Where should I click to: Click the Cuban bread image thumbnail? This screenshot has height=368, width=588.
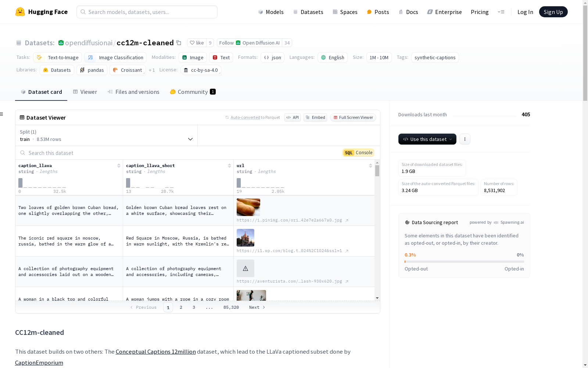[x=248, y=207]
